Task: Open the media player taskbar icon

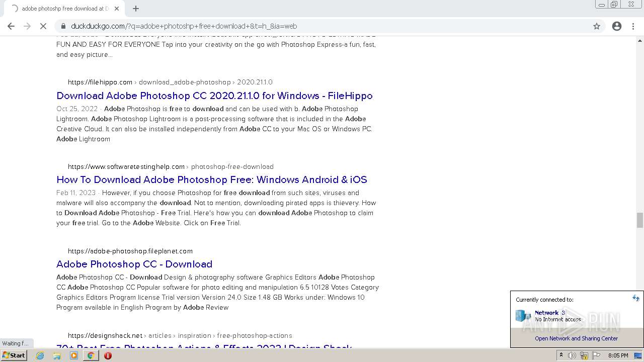Action: pyautogui.click(x=74, y=355)
